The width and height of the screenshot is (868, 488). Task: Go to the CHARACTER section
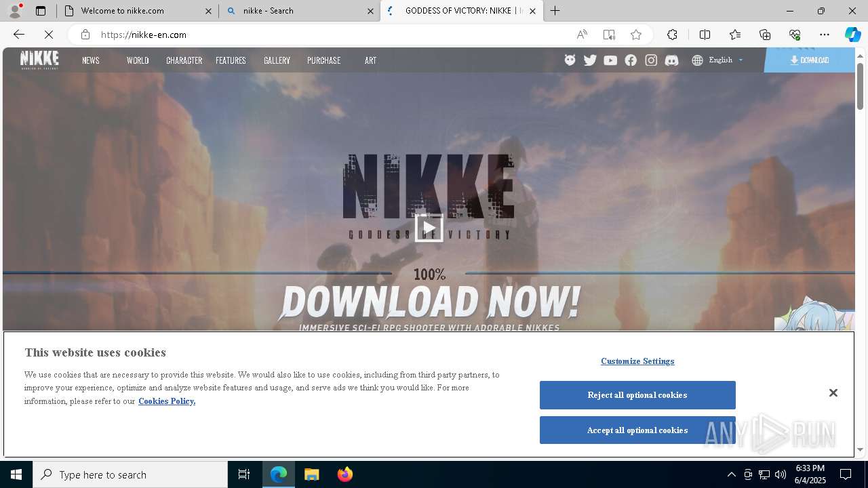(184, 60)
